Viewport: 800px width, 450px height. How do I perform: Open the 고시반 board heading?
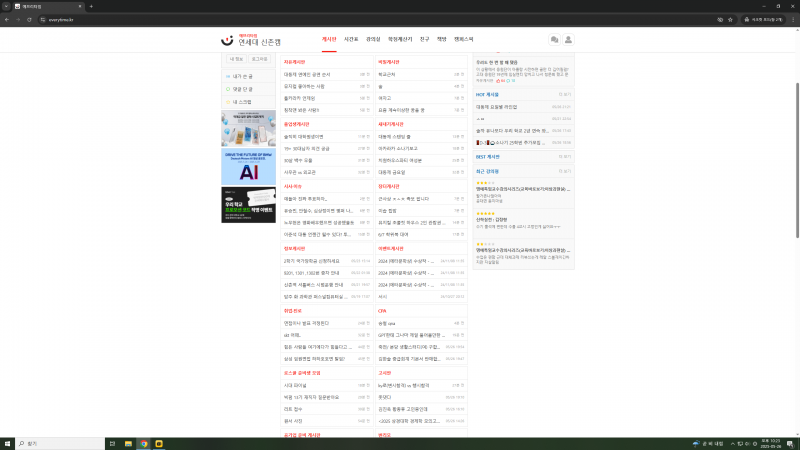(x=385, y=373)
